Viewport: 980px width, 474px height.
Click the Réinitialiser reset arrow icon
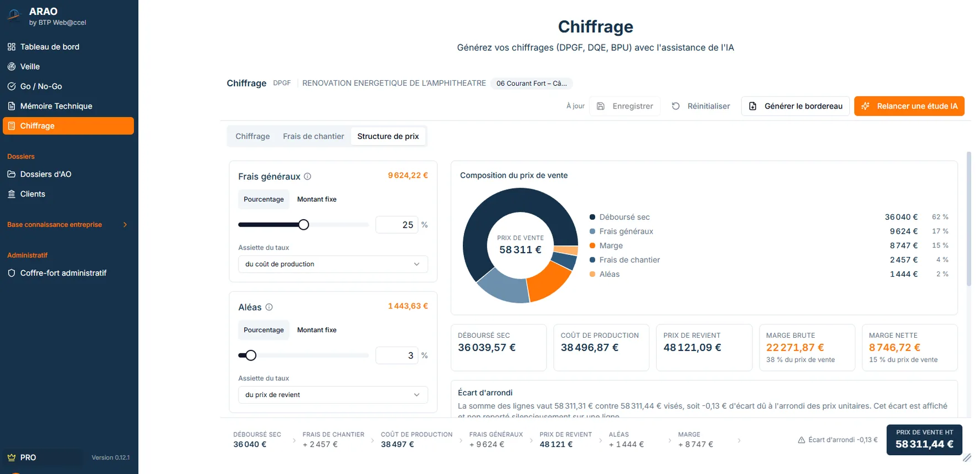pos(676,106)
